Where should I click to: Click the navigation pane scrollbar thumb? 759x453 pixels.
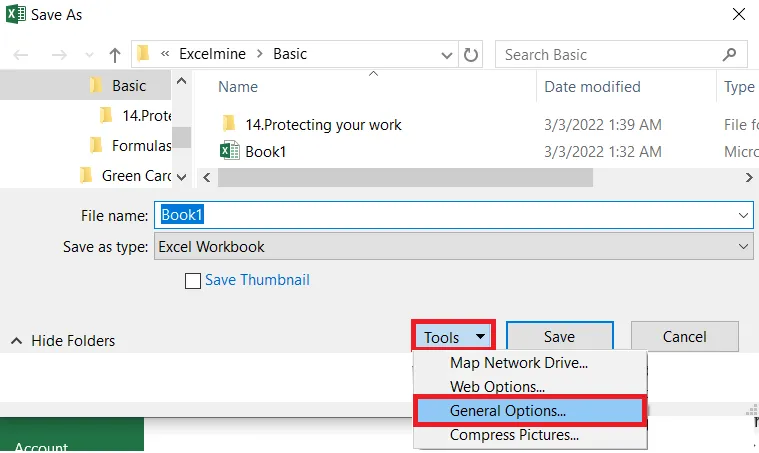(x=182, y=137)
